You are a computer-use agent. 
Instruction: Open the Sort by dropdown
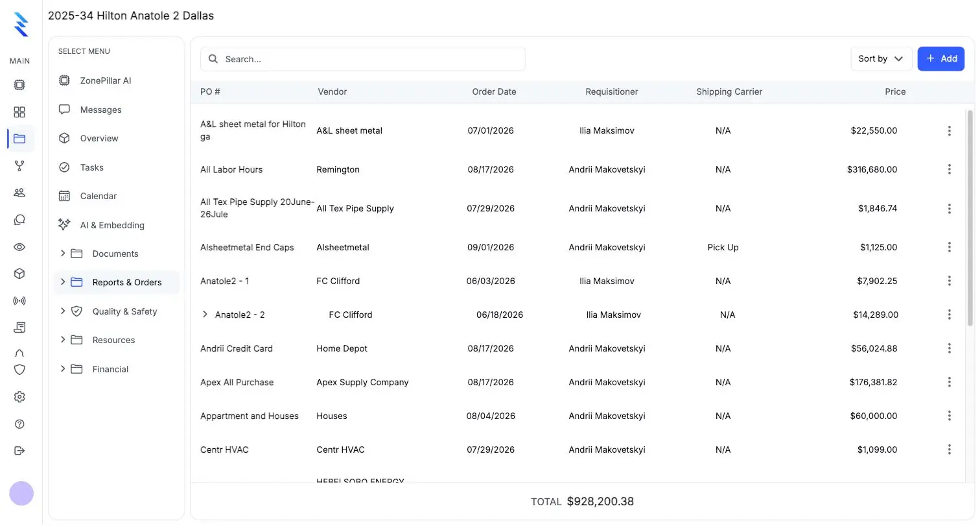click(x=881, y=59)
